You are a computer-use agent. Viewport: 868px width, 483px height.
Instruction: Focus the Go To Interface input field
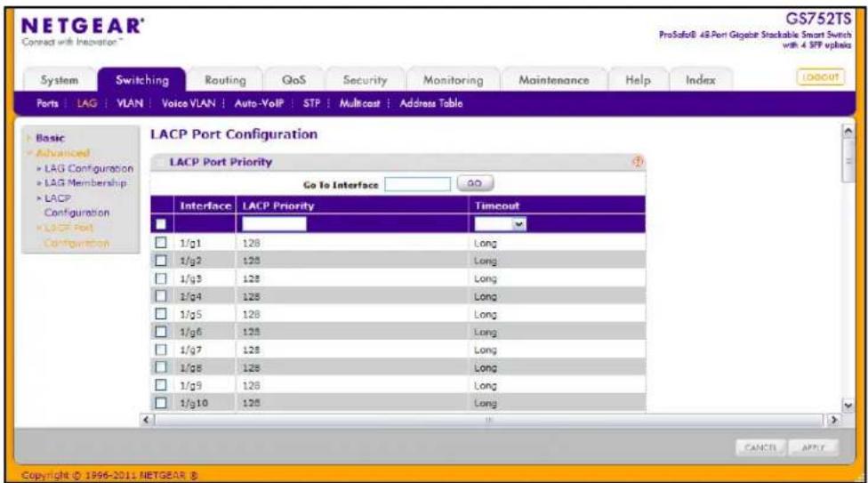point(417,184)
